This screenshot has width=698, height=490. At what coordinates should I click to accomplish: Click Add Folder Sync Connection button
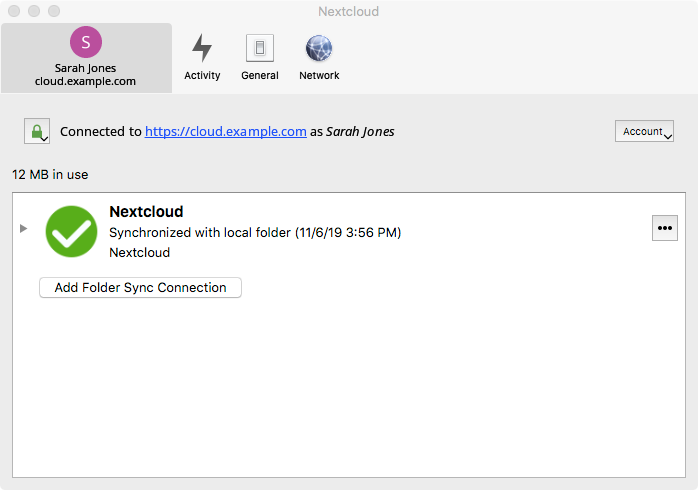140,288
